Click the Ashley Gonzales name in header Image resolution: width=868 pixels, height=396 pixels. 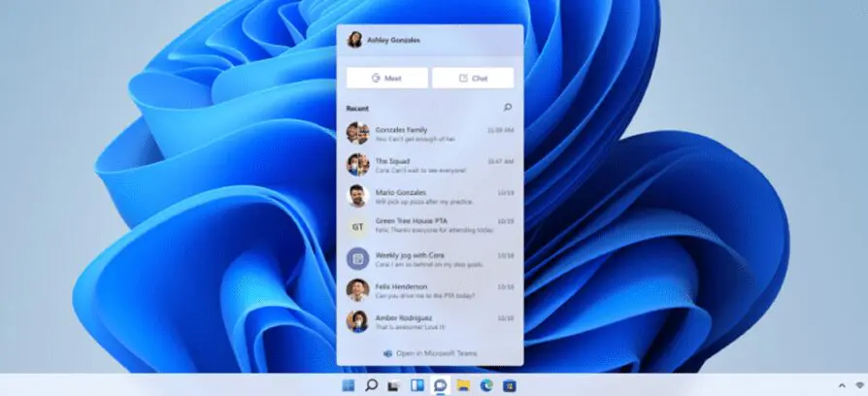click(x=393, y=41)
